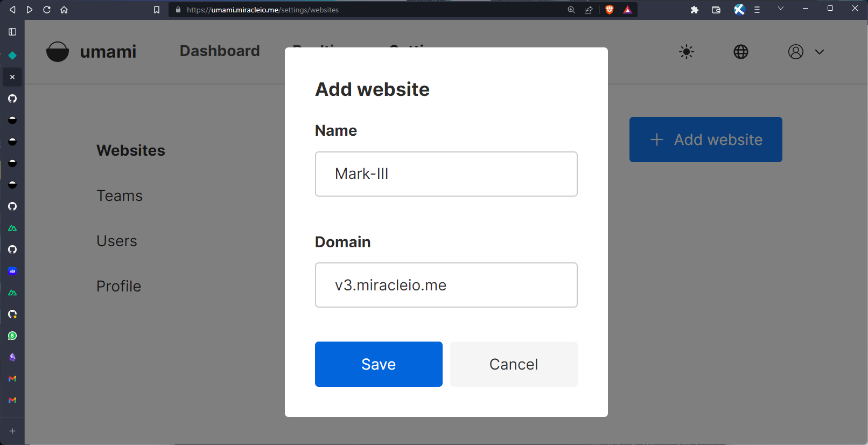Expand the user profile dropdown chevron
868x445 pixels.
pyautogui.click(x=819, y=52)
